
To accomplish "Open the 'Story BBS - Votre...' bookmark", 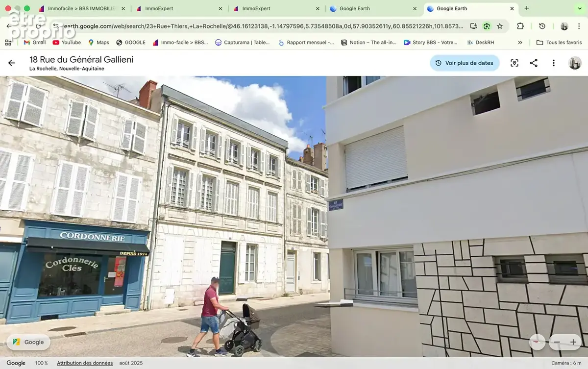I will click(430, 43).
